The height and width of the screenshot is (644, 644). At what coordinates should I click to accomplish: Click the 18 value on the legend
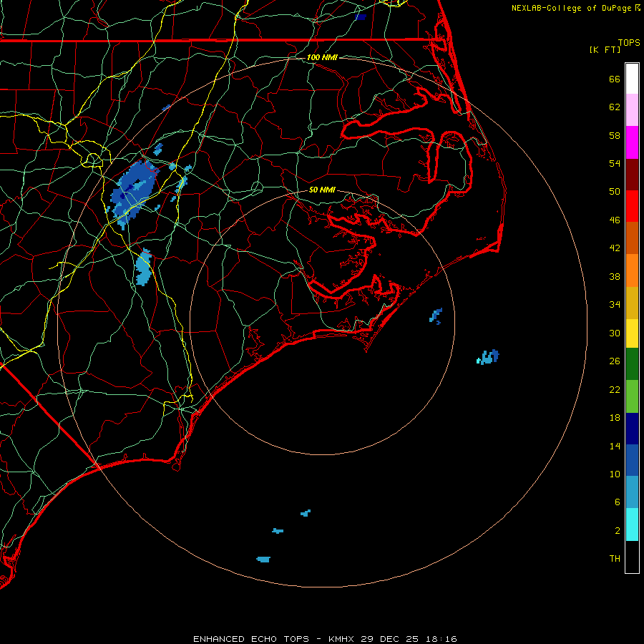[x=615, y=418]
